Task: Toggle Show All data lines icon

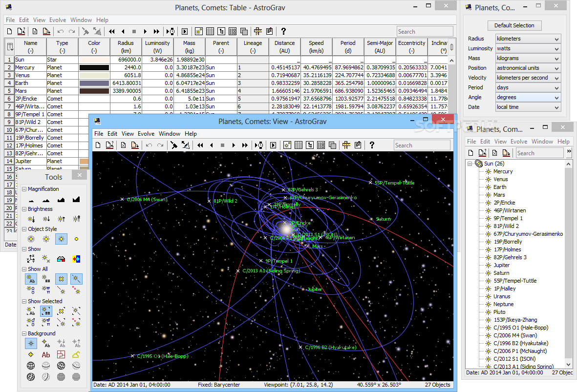Action: (x=46, y=279)
